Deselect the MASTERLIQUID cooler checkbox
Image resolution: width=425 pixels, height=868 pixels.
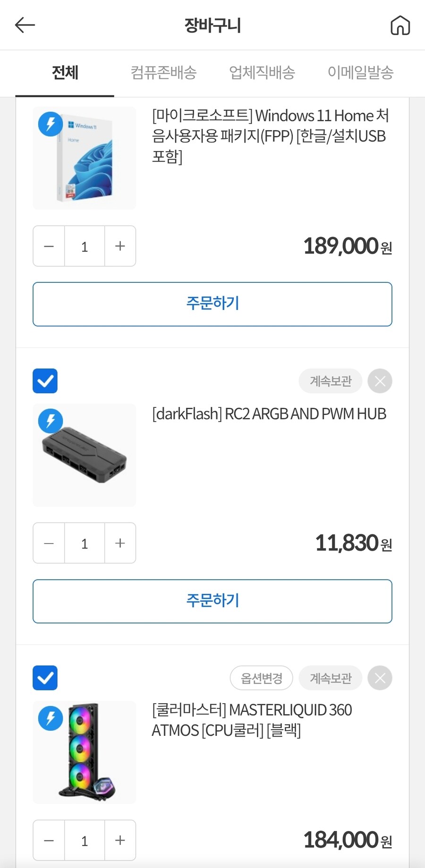point(45,678)
